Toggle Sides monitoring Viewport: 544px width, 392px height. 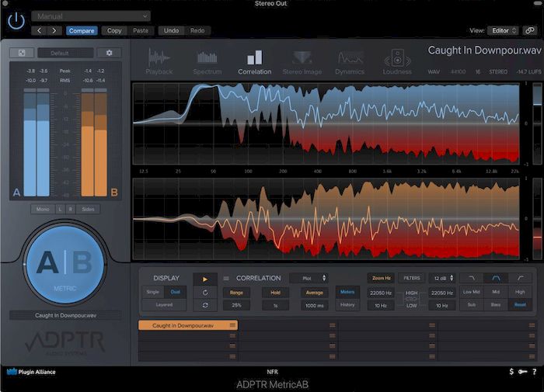pyautogui.click(x=88, y=209)
